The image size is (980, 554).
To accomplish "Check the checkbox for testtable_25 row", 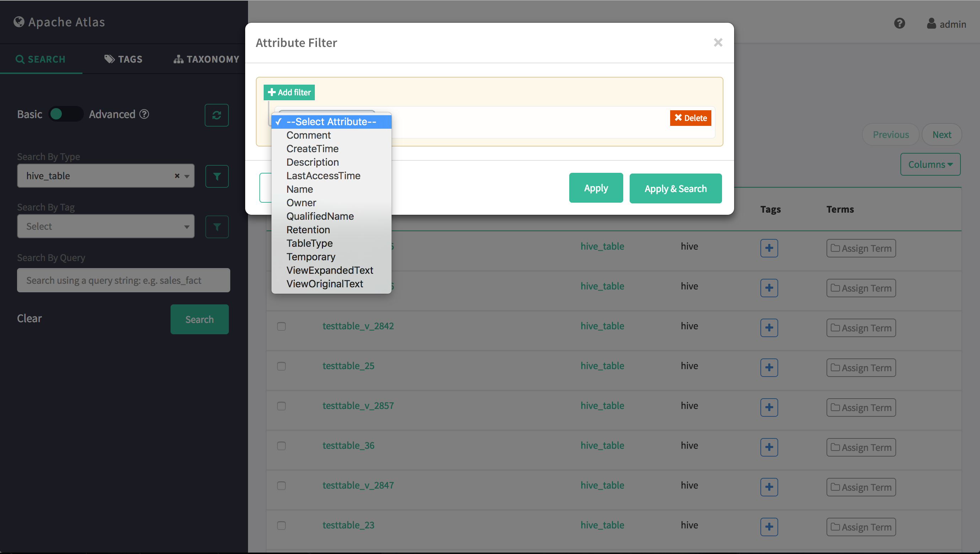I will (x=281, y=366).
